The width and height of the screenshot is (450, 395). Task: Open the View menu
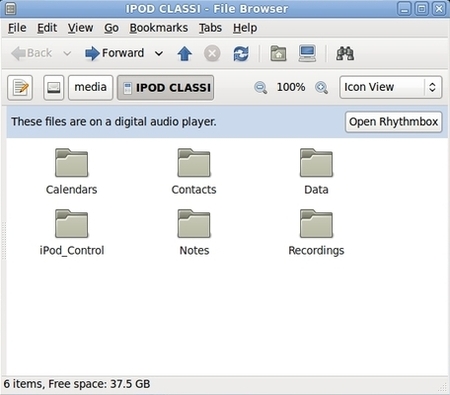click(x=80, y=28)
